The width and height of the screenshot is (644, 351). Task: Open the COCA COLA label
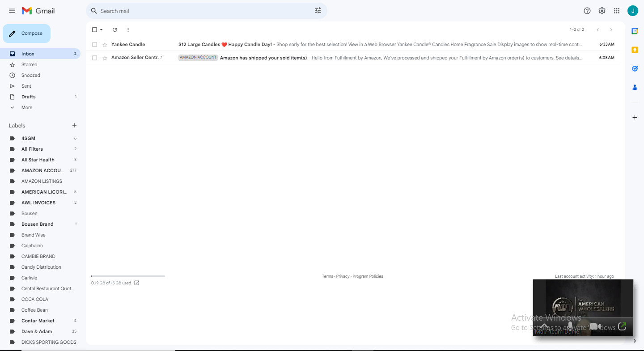coord(40,299)
